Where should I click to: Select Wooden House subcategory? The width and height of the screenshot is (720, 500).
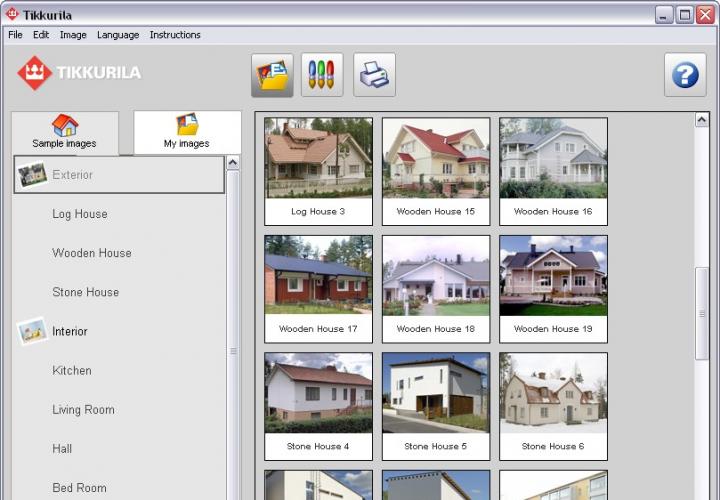pos(92,253)
